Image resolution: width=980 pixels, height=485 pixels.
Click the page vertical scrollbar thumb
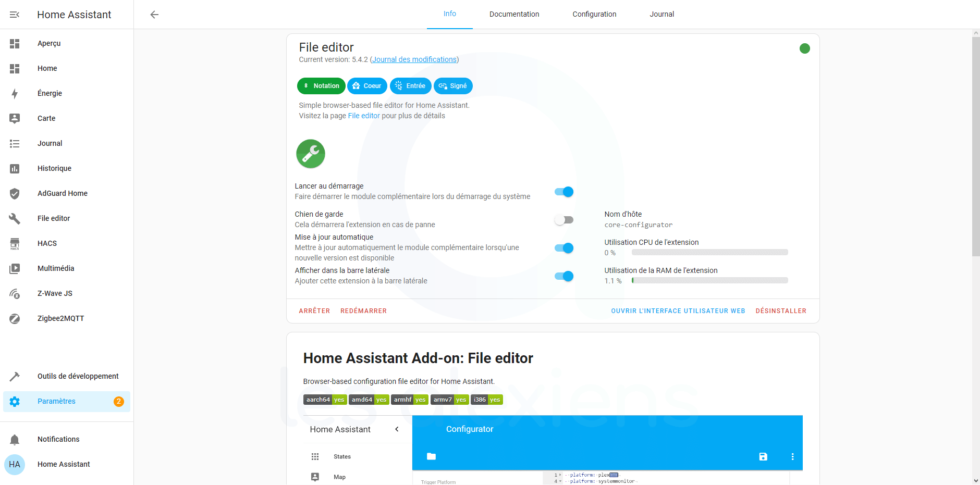click(x=976, y=146)
